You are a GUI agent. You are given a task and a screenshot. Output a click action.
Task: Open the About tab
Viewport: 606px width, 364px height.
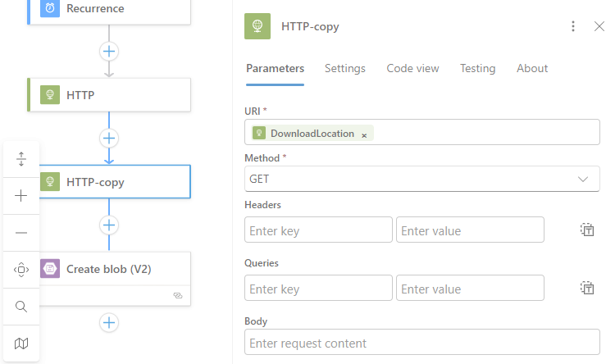[x=532, y=68]
